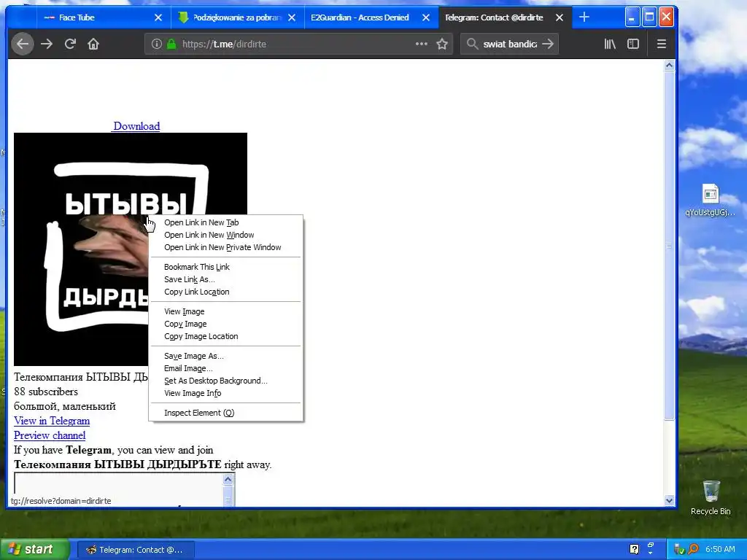Click the Download link
This screenshot has width=747, height=560.
(x=136, y=126)
